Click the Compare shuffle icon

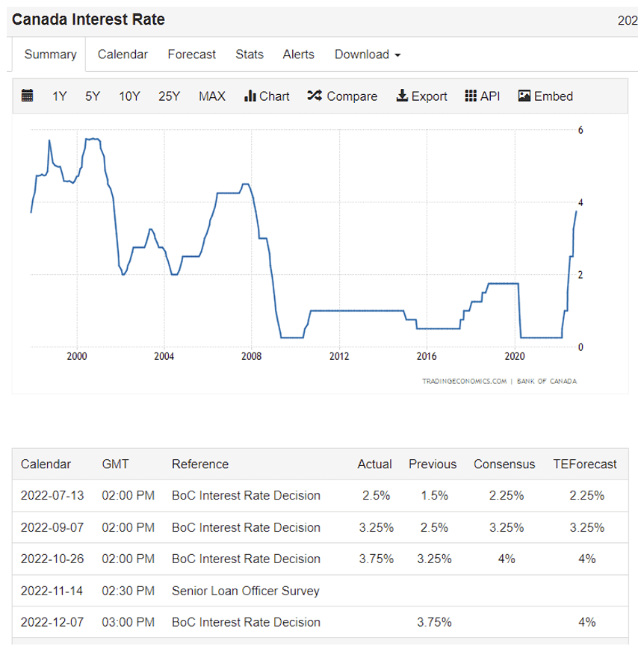point(315,96)
